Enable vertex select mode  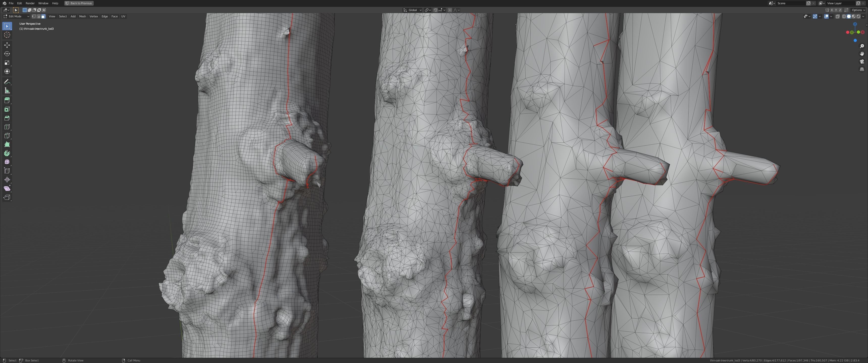coord(34,16)
